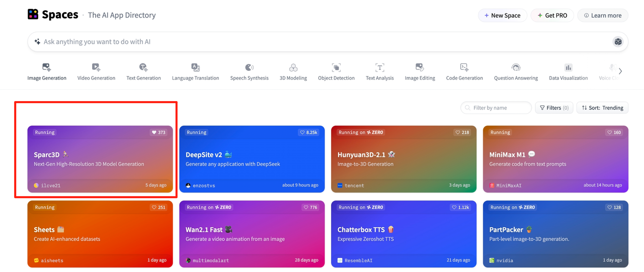This screenshot has width=644, height=272.
Task: Switch to the Speech Synthesis category
Action: click(x=249, y=72)
